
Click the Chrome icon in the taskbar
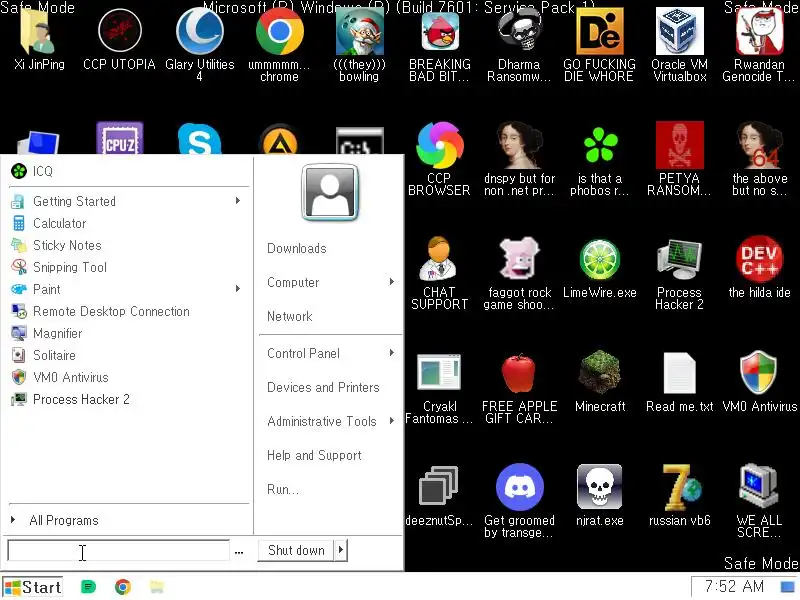click(122, 587)
